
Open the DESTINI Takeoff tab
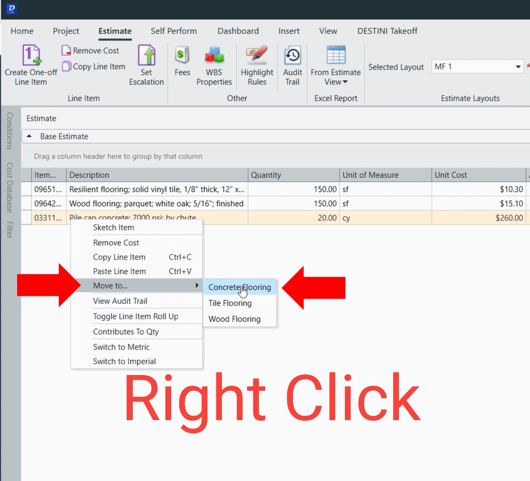(387, 31)
